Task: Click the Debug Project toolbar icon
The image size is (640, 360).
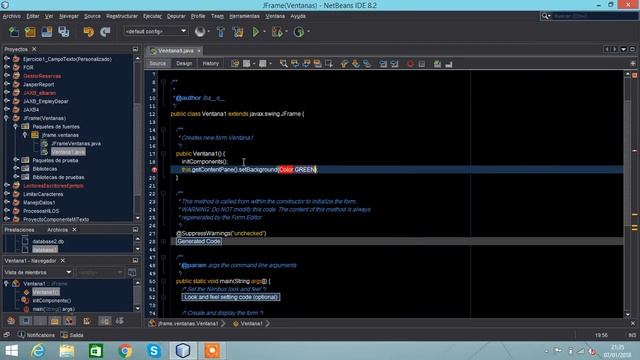Action: tap(277, 32)
